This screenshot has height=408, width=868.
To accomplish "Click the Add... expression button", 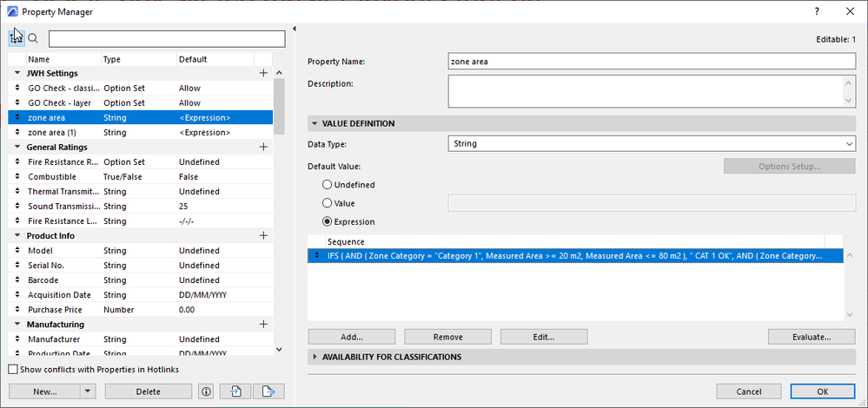I will click(352, 337).
